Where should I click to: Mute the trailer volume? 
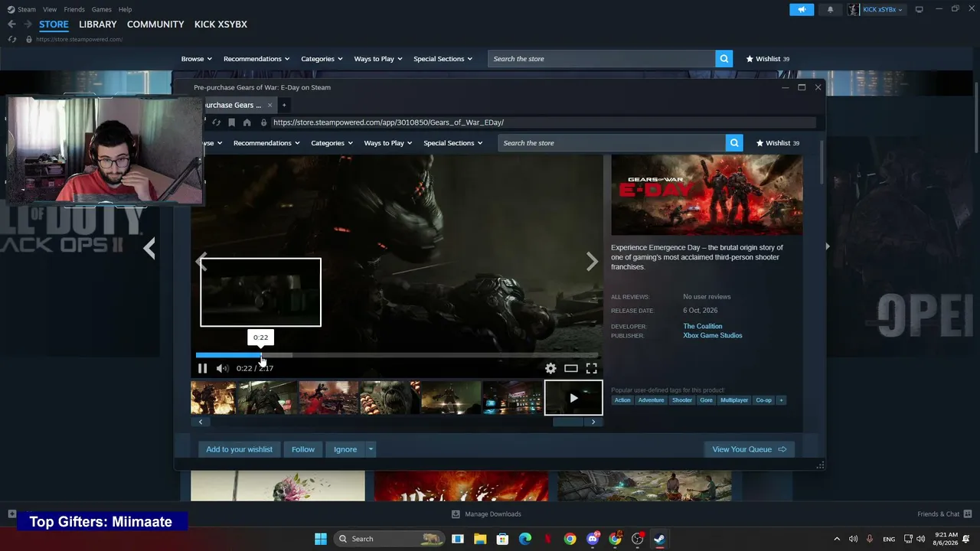[222, 368]
